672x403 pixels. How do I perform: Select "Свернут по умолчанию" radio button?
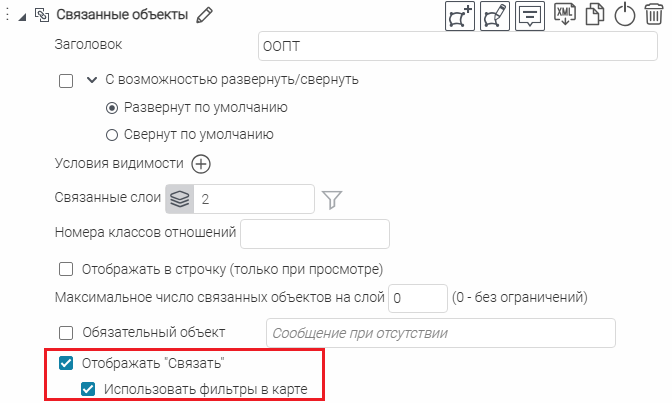[112, 135]
